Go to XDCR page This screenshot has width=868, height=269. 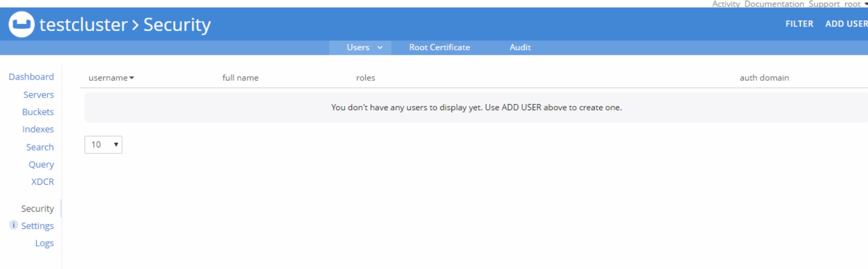tap(43, 182)
